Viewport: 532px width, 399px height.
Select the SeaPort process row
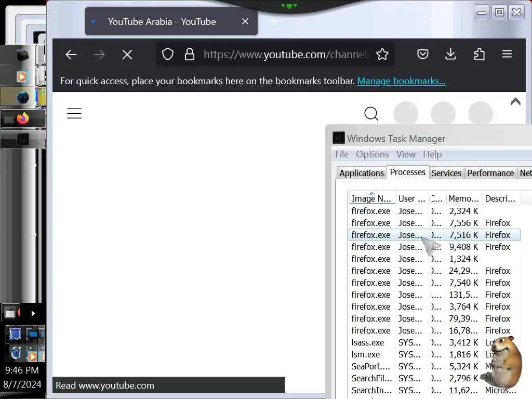(x=434, y=366)
